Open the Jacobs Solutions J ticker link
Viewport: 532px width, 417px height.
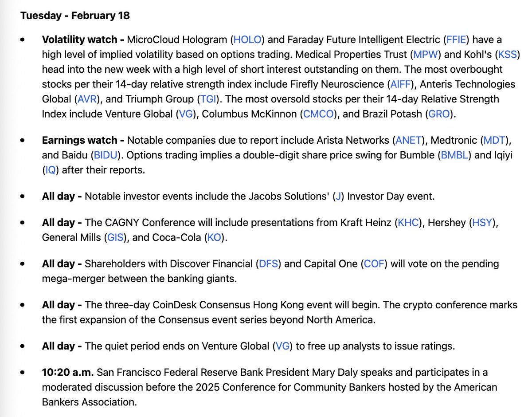click(x=338, y=196)
